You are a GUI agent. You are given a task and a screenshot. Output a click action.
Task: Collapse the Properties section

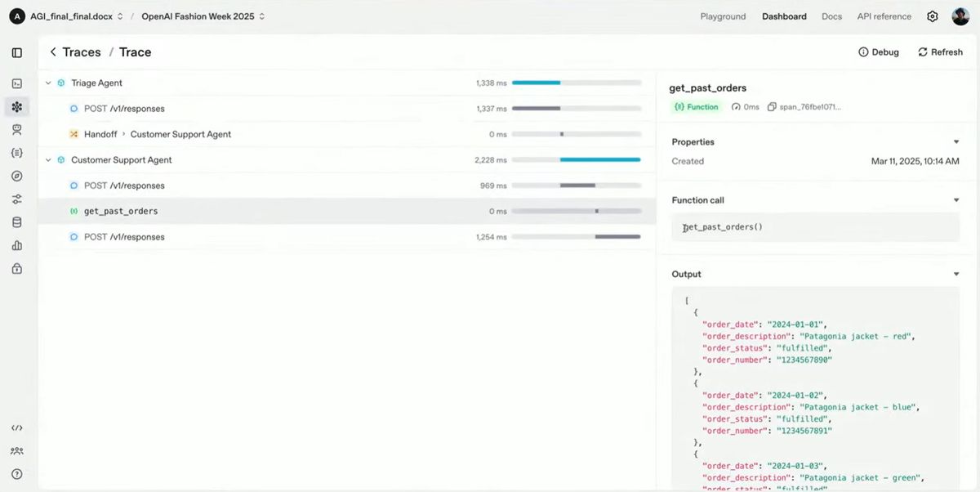[956, 142]
